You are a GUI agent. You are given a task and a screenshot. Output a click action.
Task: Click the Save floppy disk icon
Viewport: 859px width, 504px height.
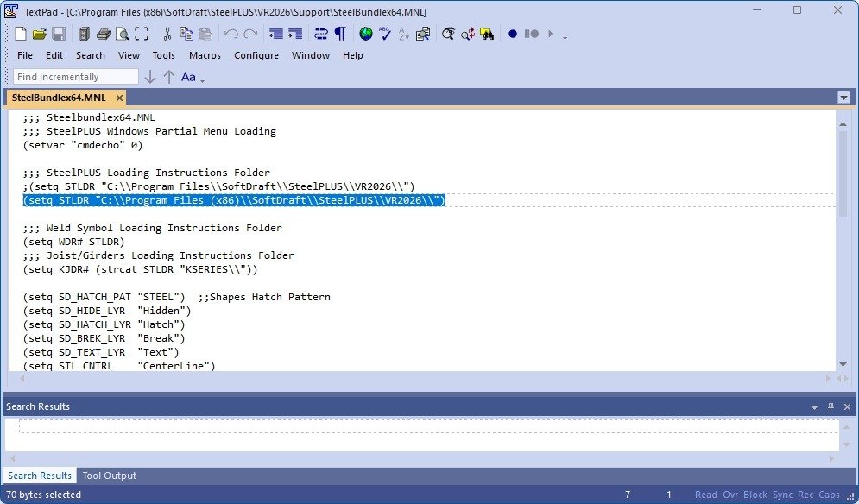59,34
